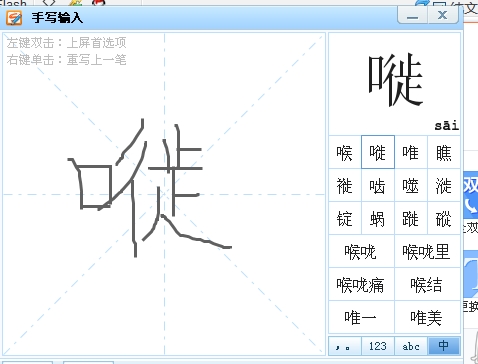
Task: Click the sāi pinyin label
Action: (x=447, y=125)
